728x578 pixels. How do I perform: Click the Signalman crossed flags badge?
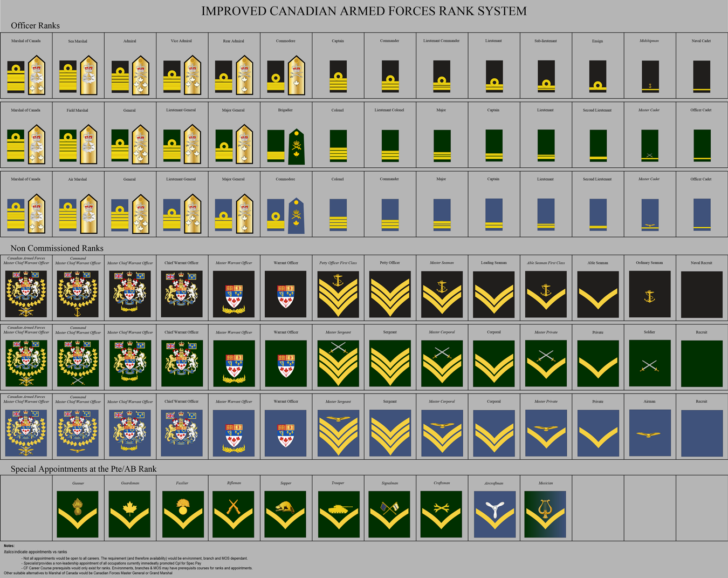tap(389, 514)
